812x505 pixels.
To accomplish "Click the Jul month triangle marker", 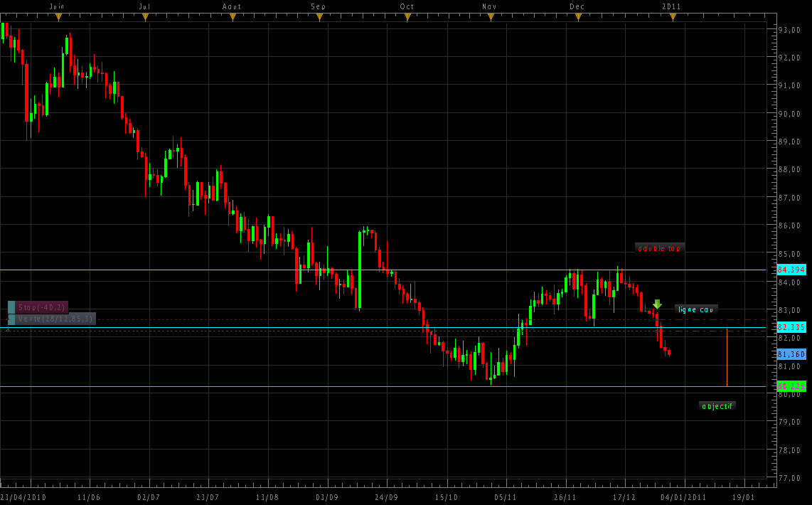I will coord(145,18).
